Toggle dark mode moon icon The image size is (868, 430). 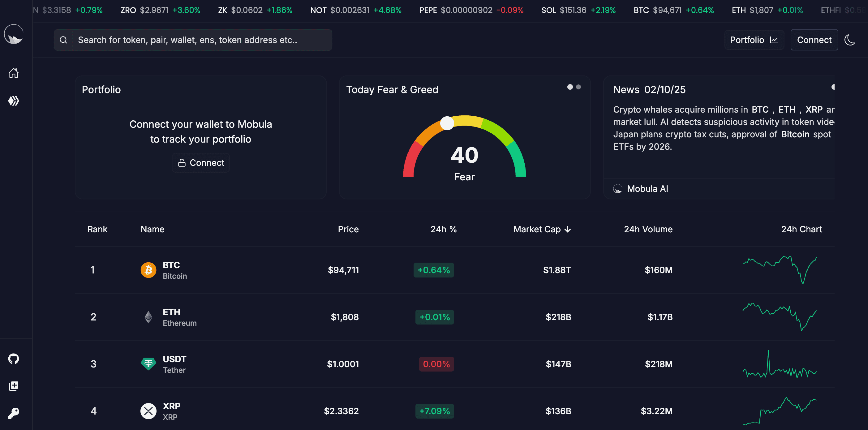pyautogui.click(x=849, y=40)
